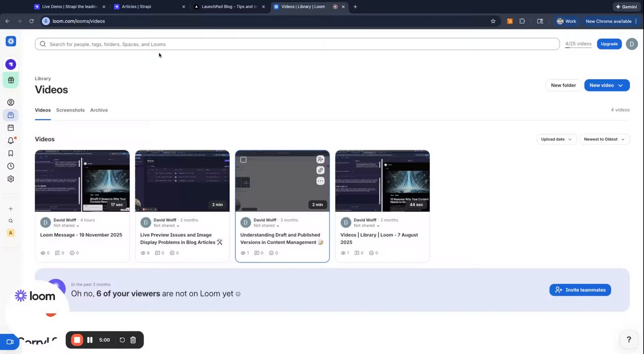Select the Videos tab
This screenshot has height=354, width=644.
43,110
